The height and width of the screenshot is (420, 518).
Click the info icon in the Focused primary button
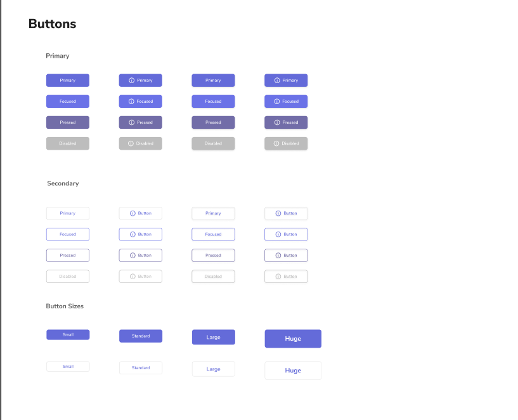point(131,101)
